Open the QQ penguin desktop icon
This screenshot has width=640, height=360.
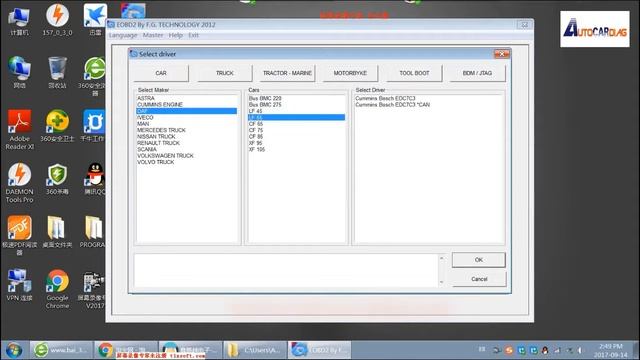point(96,179)
